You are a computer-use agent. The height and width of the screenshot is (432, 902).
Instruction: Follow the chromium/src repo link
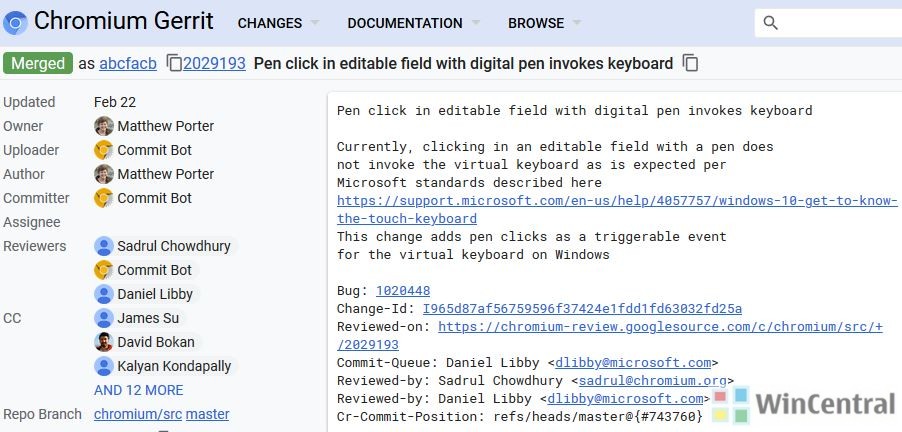(137, 414)
